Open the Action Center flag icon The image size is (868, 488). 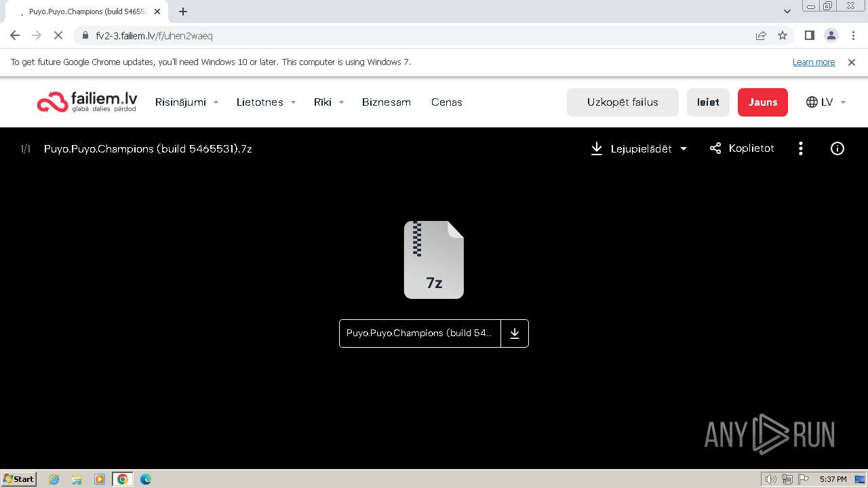(804, 479)
